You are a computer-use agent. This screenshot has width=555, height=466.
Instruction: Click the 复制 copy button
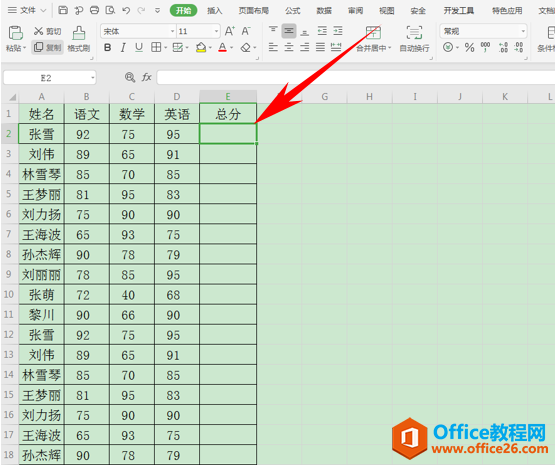pyautogui.click(x=47, y=47)
